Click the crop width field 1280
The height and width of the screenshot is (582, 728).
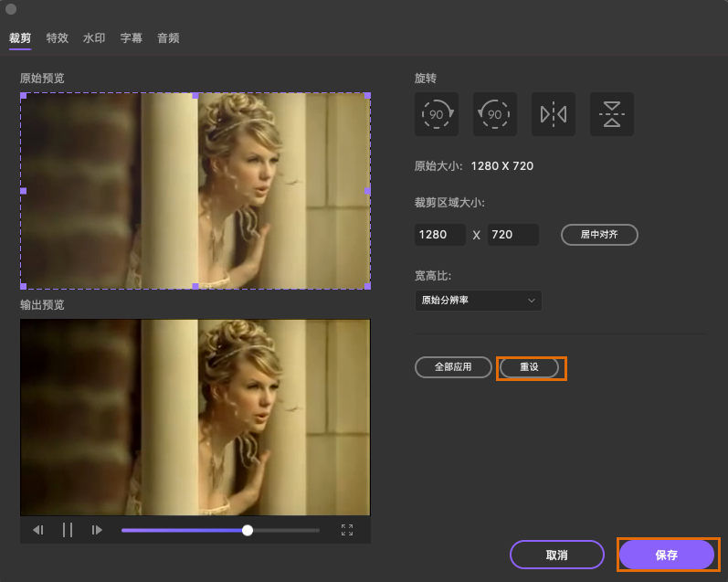(x=439, y=235)
